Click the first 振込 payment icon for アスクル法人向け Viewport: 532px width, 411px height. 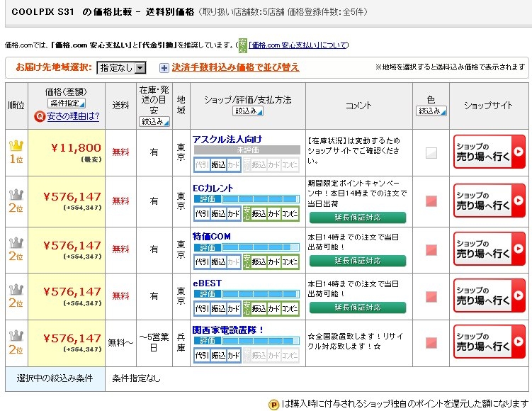(218, 165)
